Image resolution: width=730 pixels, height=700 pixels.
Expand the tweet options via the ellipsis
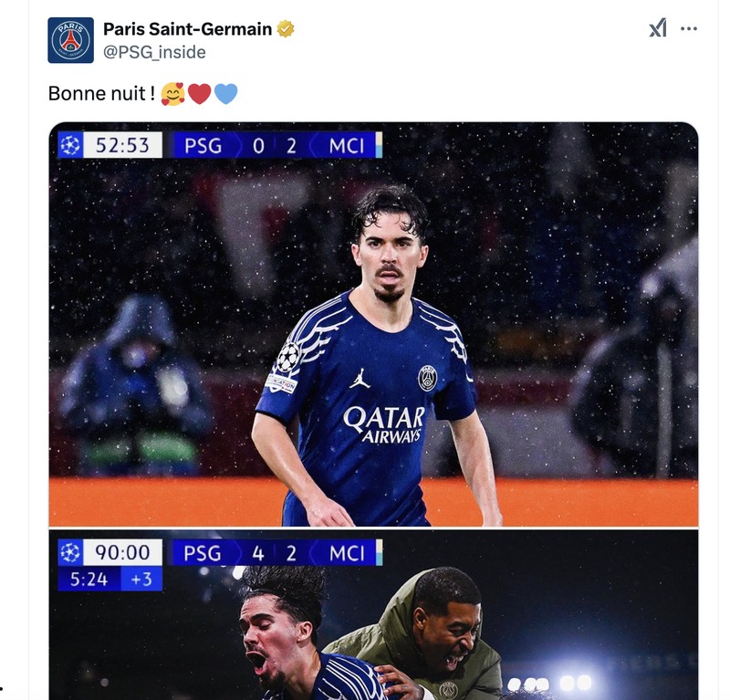point(691,28)
